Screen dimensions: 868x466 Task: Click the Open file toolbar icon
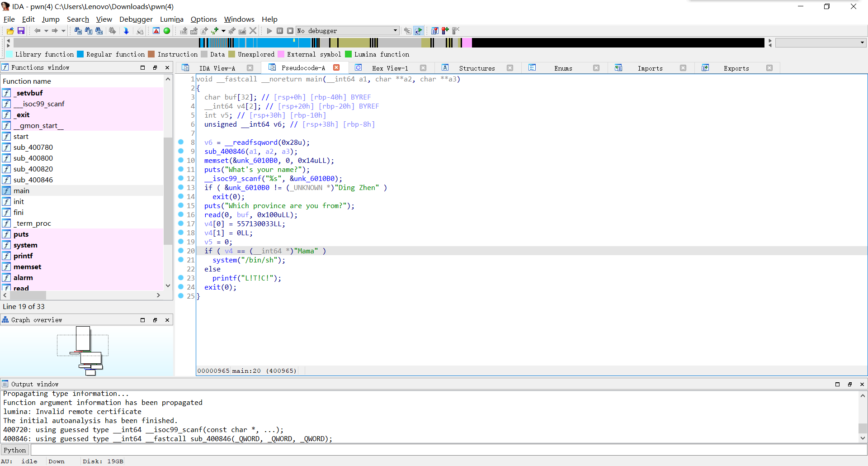tap(10, 31)
